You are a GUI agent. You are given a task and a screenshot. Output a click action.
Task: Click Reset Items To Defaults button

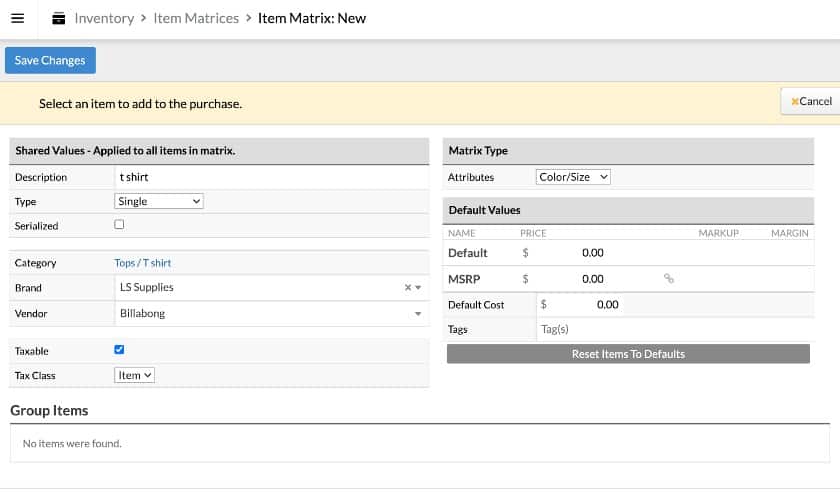click(628, 354)
